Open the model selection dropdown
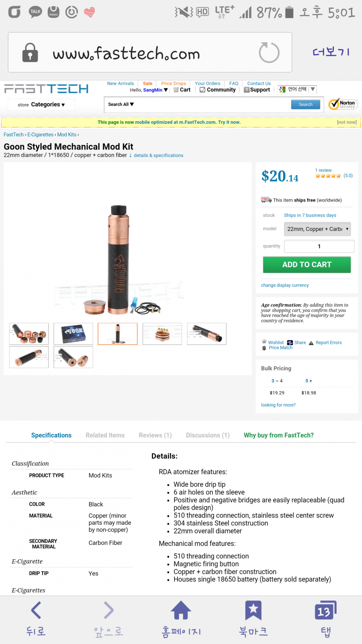 tap(317, 229)
